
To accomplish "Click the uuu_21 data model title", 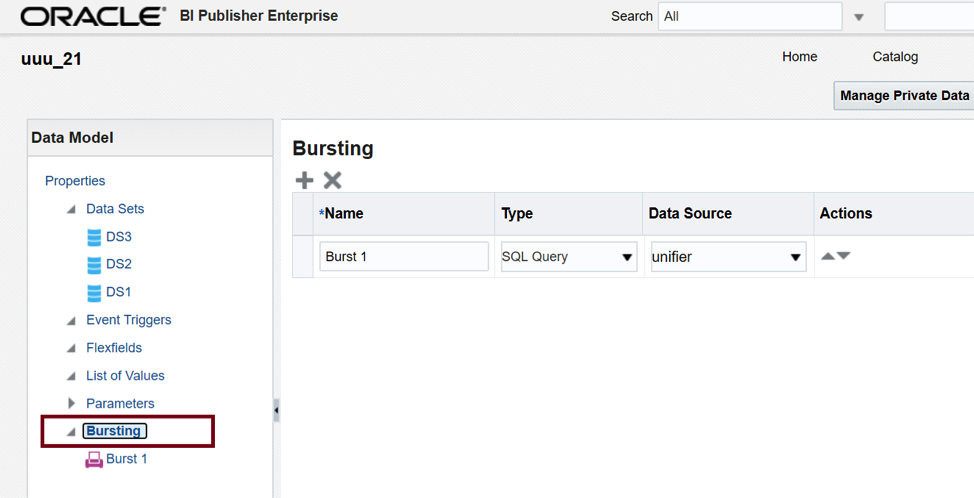I will [x=52, y=59].
